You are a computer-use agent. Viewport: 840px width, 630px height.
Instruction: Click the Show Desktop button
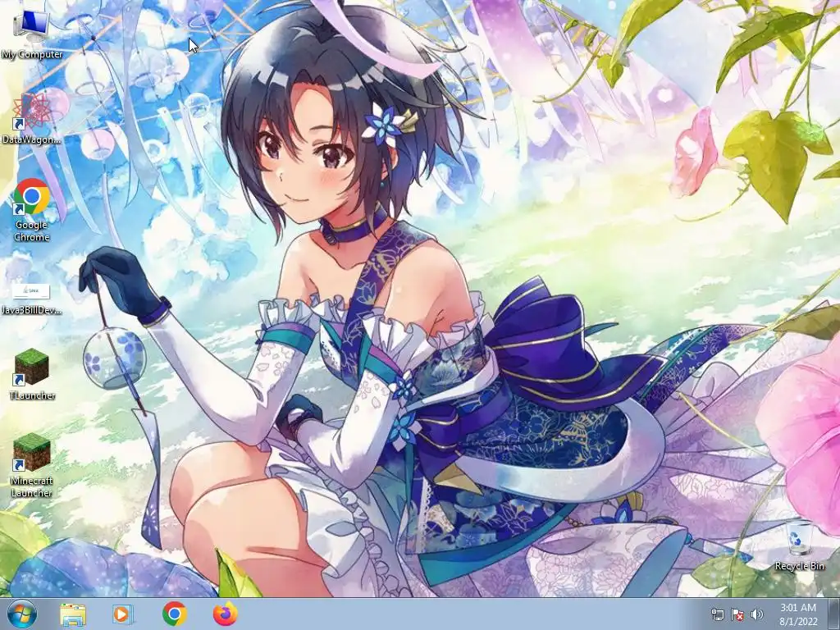[x=834, y=614]
